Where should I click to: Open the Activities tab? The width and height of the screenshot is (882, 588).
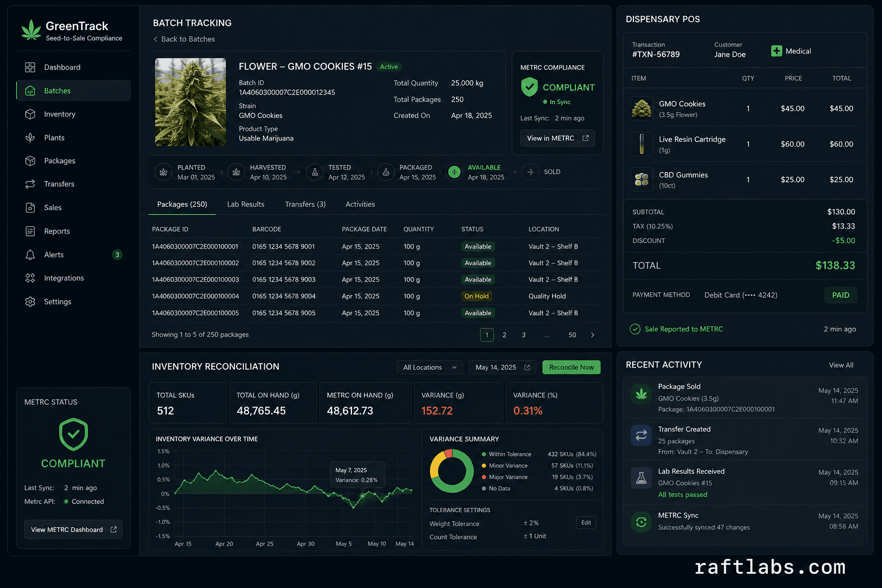click(360, 204)
